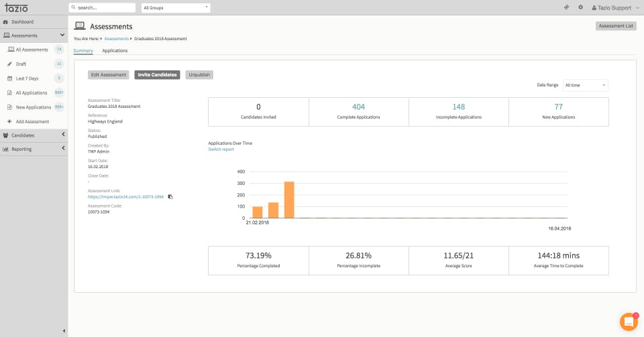Expand the Tazio Support user menu

point(615,8)
